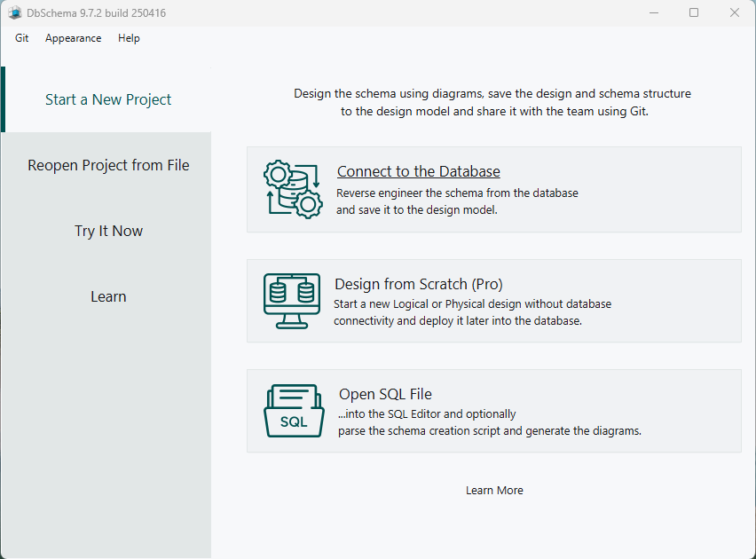Minimize the DbSchema window
Viewport: 756px width, 559px height.
[654, 12]
